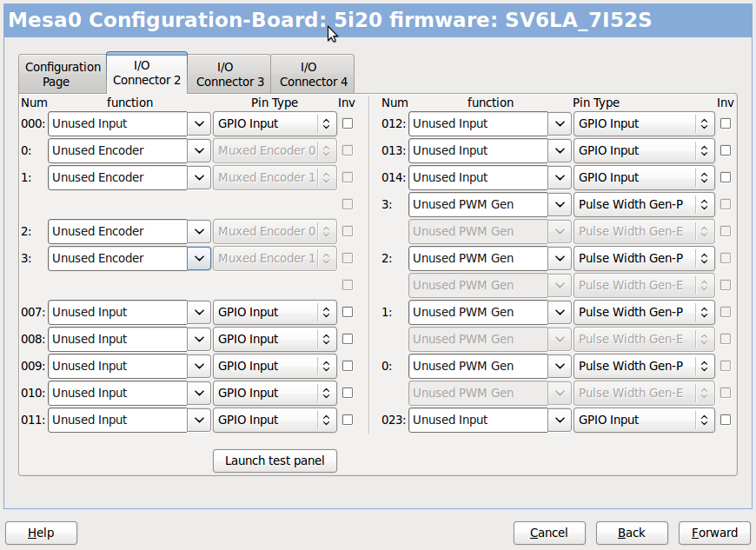
Task: Open the I/O Connector 4 tab
Action: (314, 74)
